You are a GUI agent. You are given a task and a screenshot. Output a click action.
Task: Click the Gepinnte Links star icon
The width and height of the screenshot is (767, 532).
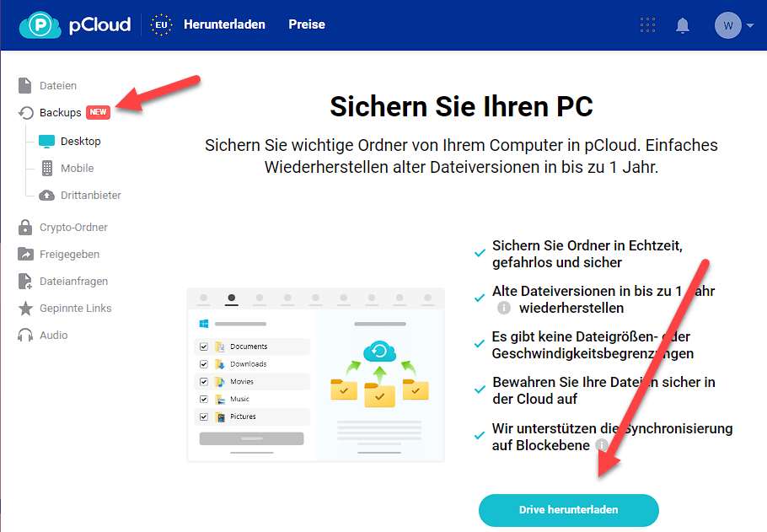pos(25,309)
